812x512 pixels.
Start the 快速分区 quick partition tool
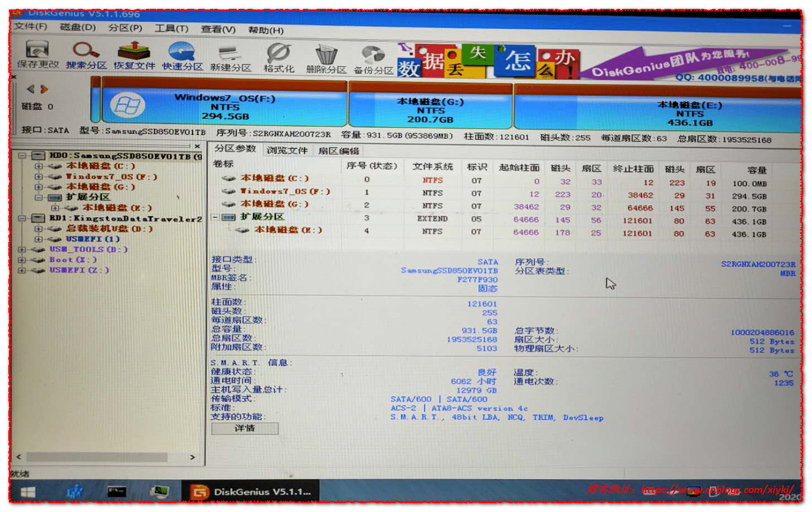pos(182,56)
